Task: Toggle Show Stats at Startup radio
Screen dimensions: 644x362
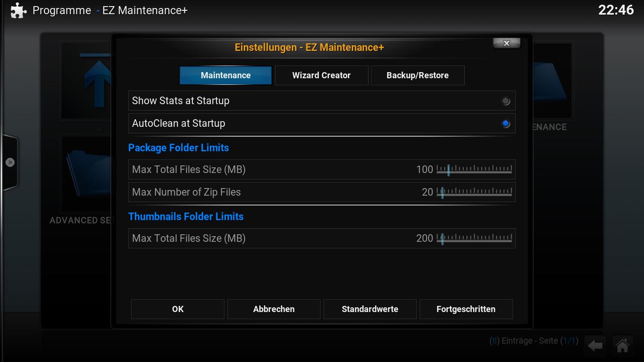Action: [506, 101]
